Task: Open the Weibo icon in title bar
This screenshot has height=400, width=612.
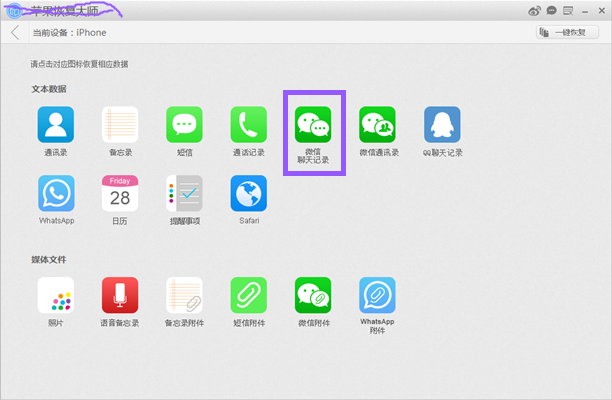Action: (x=534, y=11)
